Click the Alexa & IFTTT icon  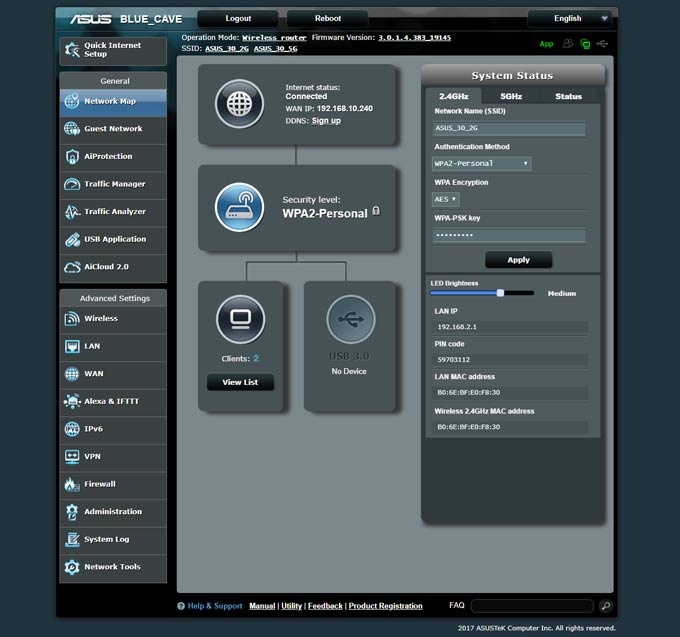(72, 402)
